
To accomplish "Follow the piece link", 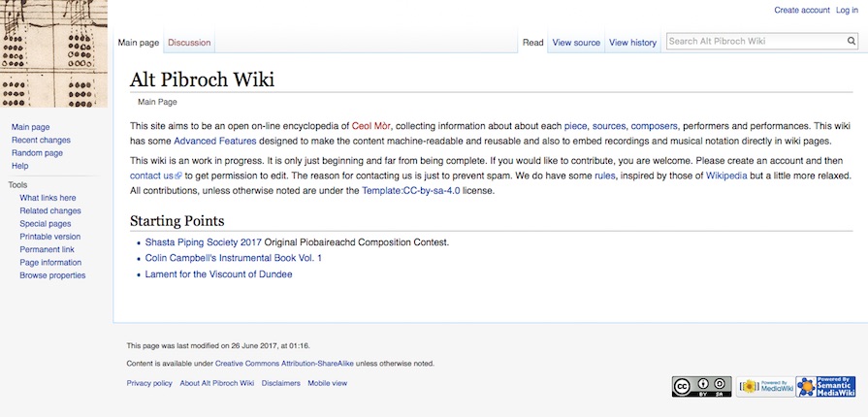I will (x=576, y=126).
